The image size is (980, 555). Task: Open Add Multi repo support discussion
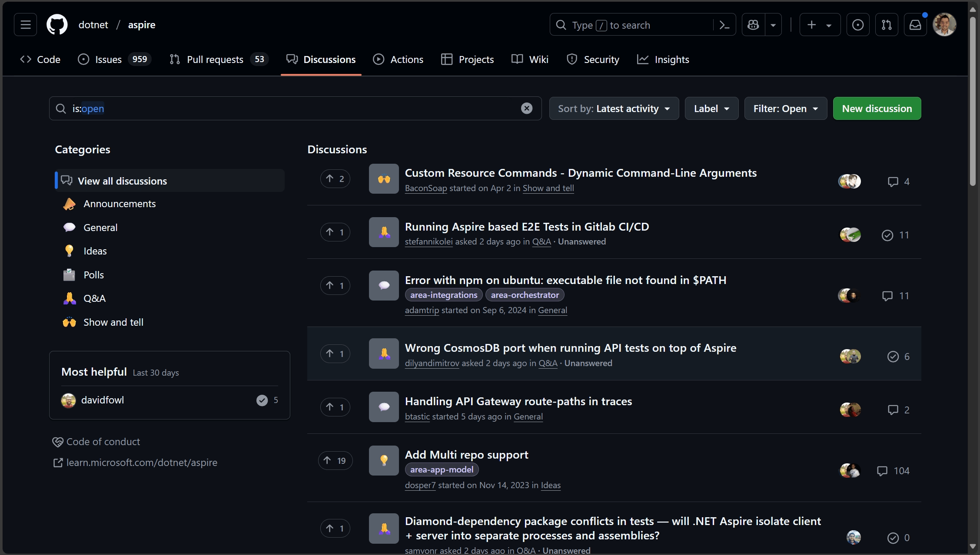[466, 455]
